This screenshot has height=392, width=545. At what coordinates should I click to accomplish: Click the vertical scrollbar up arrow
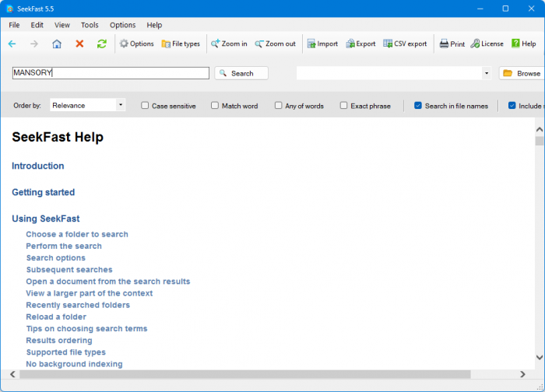pos(540,130)
